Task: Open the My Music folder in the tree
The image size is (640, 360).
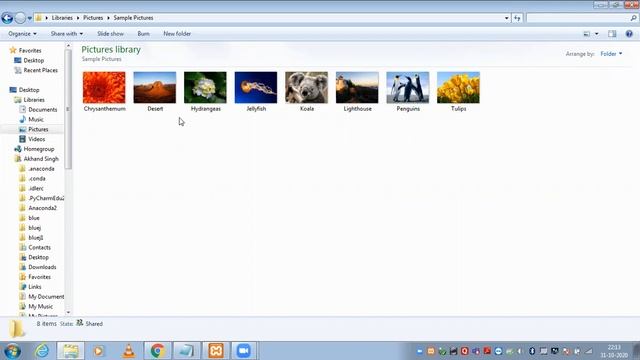Action: [x=40, y=306]
